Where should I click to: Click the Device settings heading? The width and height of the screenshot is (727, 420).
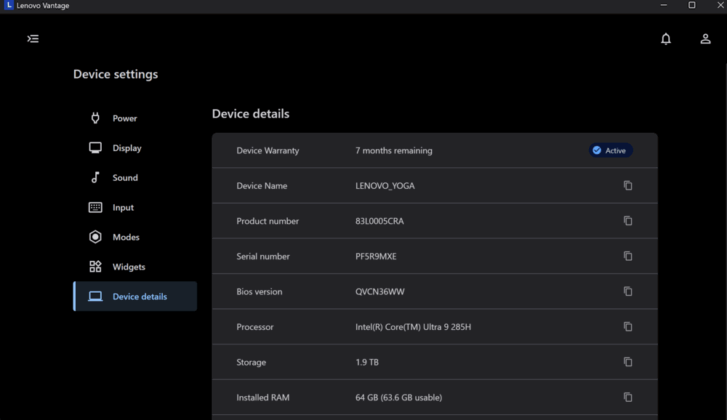115,74
